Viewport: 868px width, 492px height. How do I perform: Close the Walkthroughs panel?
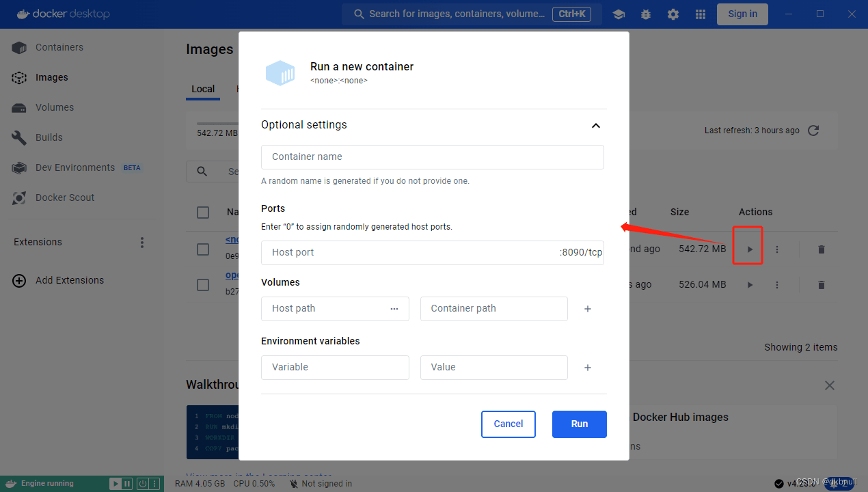(830, 385)
